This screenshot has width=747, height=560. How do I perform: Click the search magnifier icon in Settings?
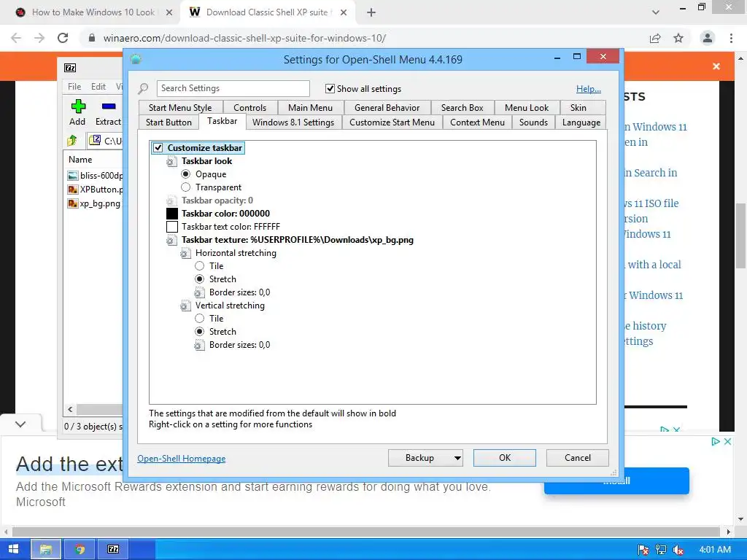(x=143, y=88)
